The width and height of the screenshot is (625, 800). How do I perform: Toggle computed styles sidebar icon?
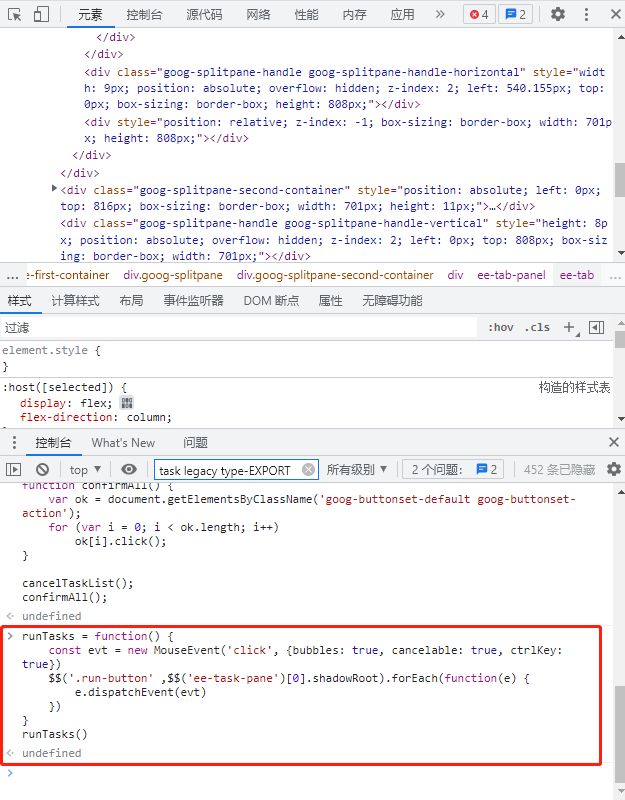click(596, 328)
